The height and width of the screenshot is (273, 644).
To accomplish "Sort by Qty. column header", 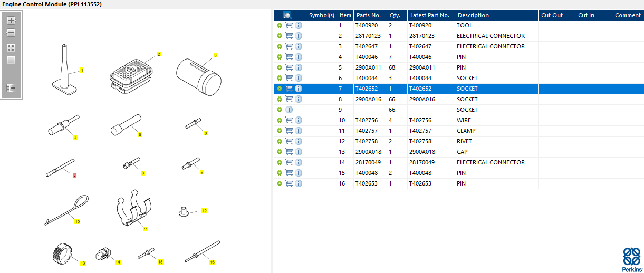I will pos(397,15).
